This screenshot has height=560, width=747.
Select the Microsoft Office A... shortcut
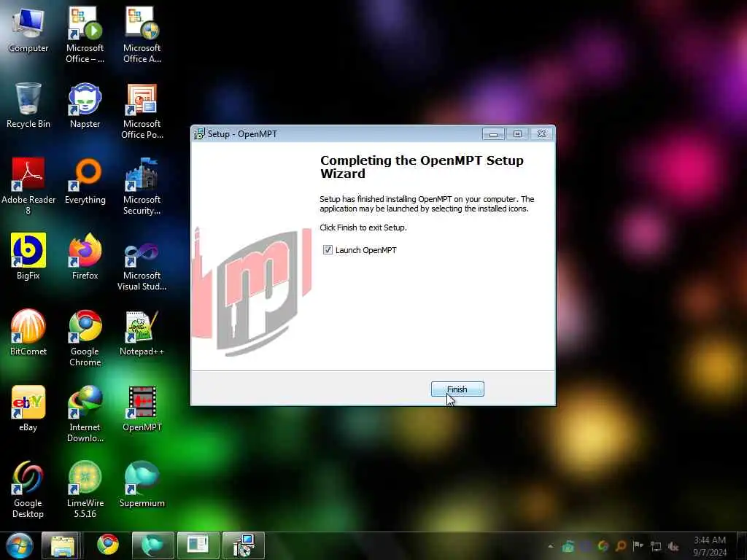tap(142, 35)
